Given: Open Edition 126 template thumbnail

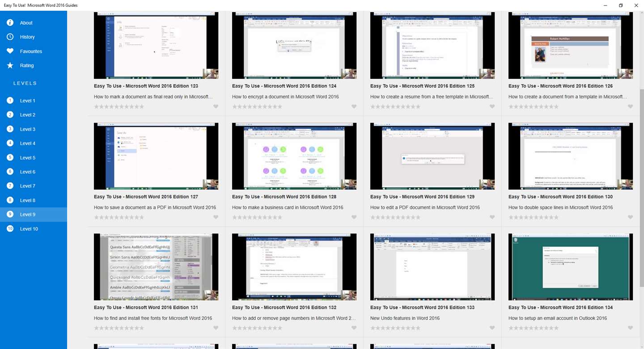Looking at the screenshot, I should pos(571,45).
